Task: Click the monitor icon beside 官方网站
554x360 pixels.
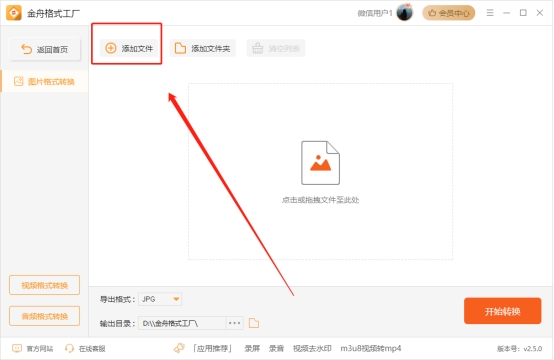Action: point(17,349)
